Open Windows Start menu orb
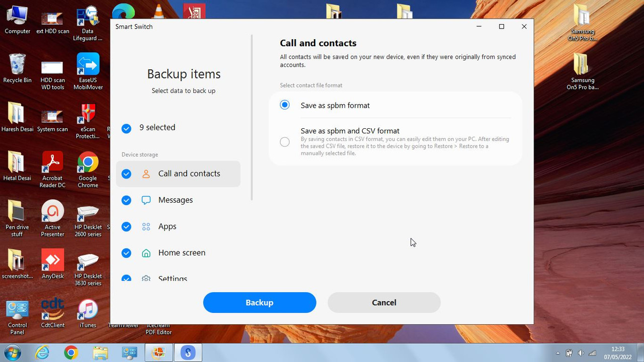 13,353
